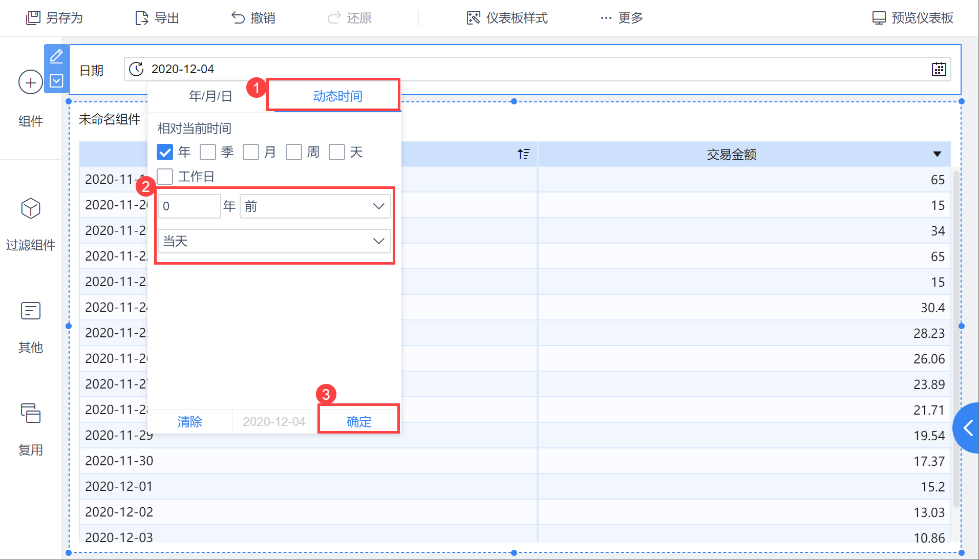Click the year offset number input field

coord(189,206)
